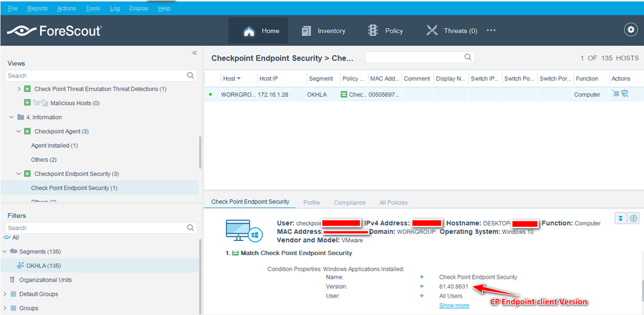The height and width of the screenshot is (315, 644).
Task: Select Agent Installed (1) view
Action: click(x=54, y=146)
